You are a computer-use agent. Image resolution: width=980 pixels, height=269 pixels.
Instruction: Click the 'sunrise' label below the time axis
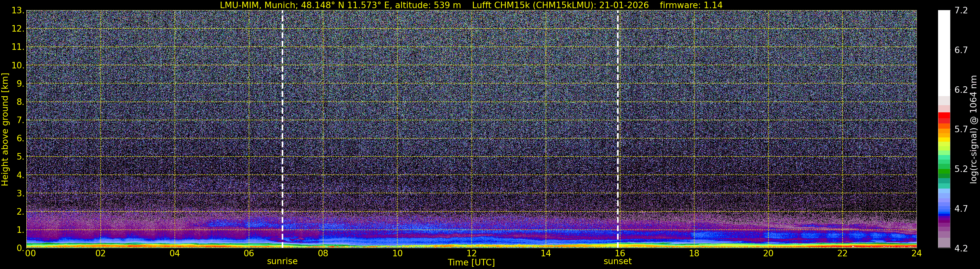pyautogui.click(x=282, y=262)
